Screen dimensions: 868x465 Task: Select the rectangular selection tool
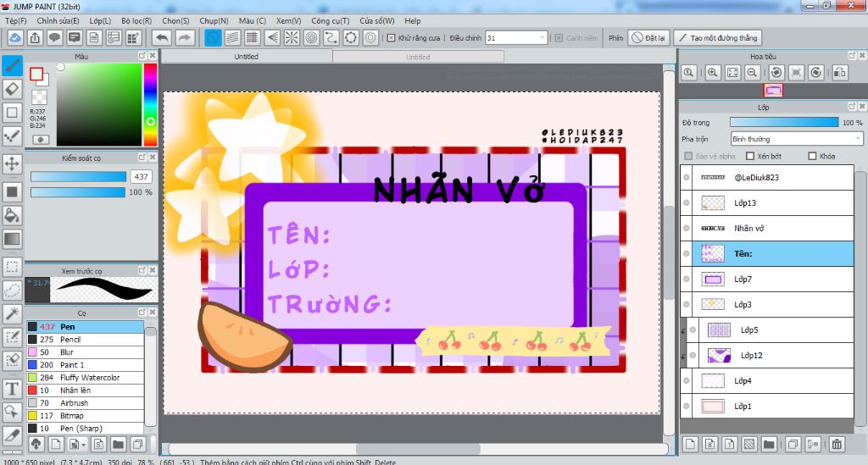click(12, 267)
